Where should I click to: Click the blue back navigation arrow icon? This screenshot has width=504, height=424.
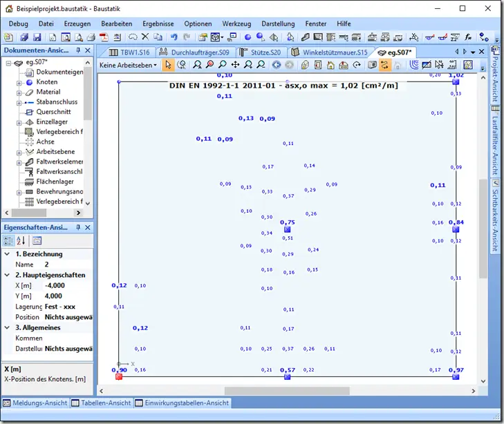click(277, 65)
